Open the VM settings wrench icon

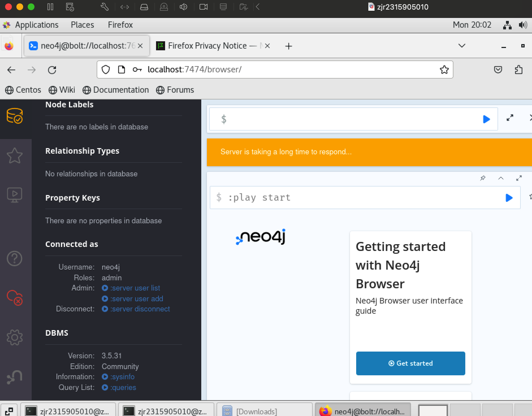pyautogui.click(x=105, y=7)
